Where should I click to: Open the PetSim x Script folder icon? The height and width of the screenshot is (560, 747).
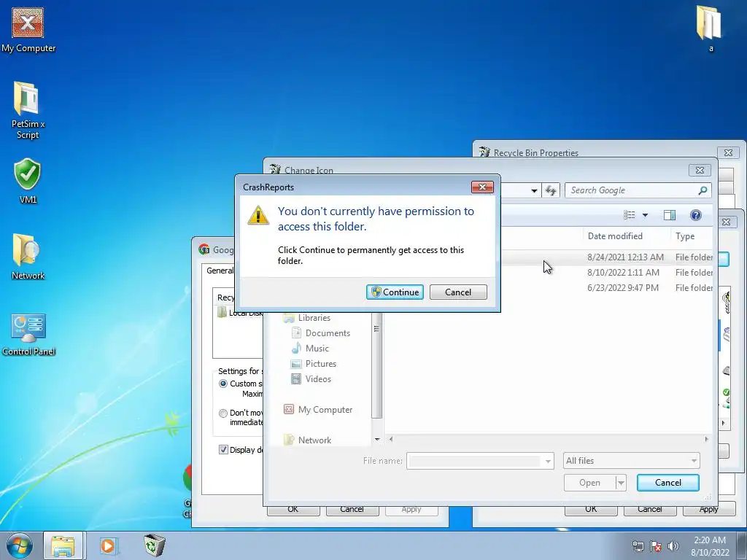[x=28, y=110]
